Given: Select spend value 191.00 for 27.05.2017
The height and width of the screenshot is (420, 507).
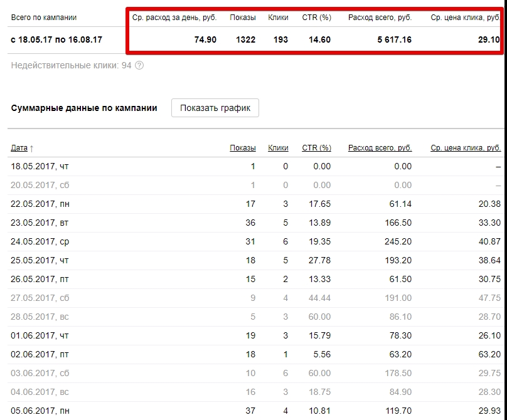Looking at the screenshot, I should point(398,298).
